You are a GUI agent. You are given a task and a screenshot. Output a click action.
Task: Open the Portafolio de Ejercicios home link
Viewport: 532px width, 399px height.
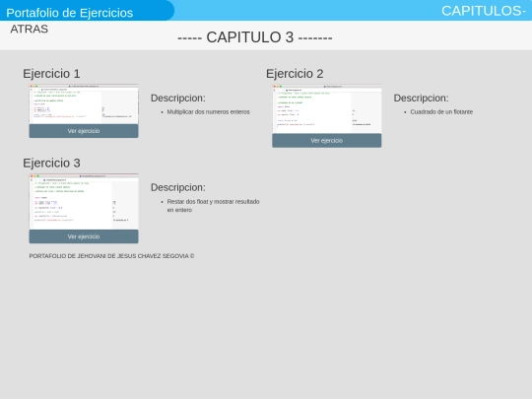point(70,13)
